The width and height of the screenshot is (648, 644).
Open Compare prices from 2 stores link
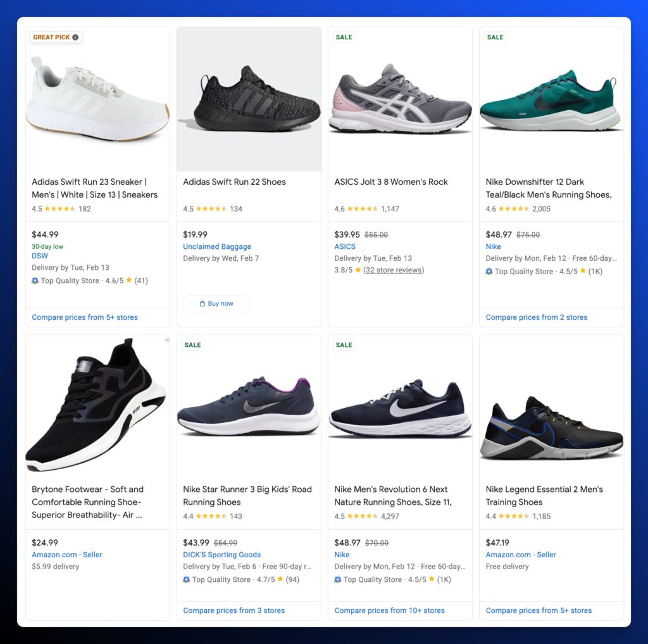point(537,317)
